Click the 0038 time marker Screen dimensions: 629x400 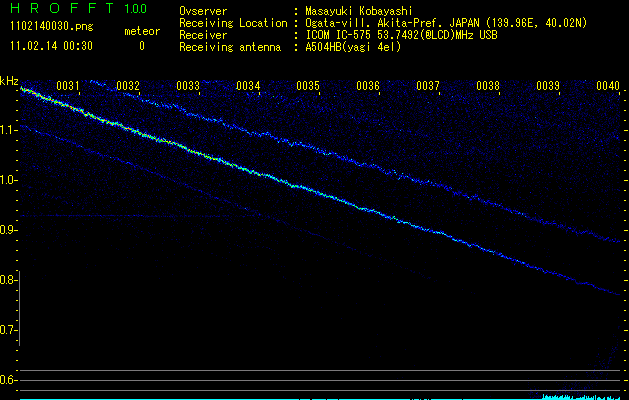pyautogui.click(x=488, y=85)
